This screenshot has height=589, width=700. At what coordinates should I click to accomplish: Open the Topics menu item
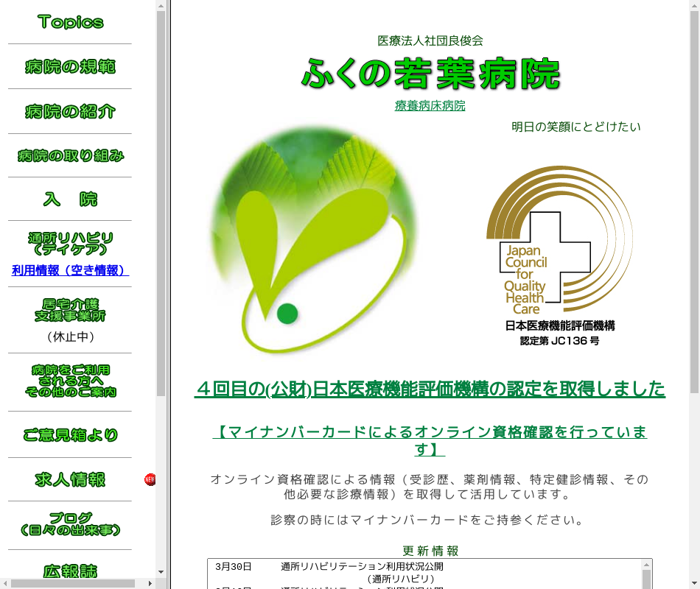70,22
